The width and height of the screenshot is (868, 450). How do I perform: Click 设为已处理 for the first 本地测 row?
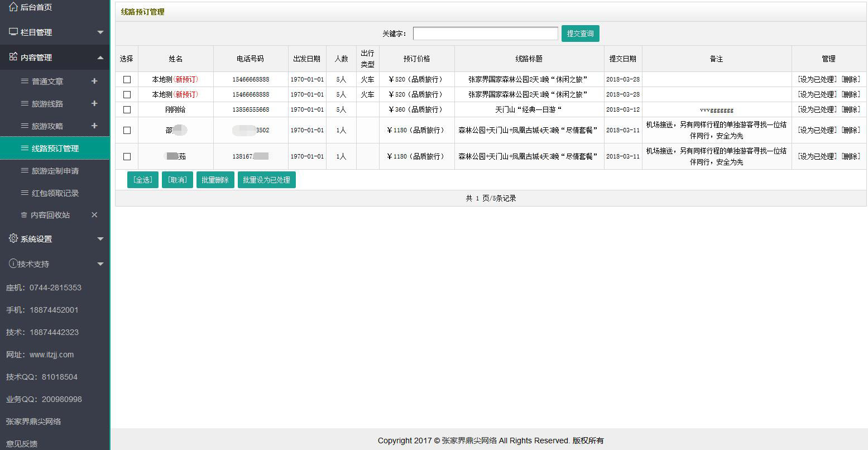click(x=817, y=79)
